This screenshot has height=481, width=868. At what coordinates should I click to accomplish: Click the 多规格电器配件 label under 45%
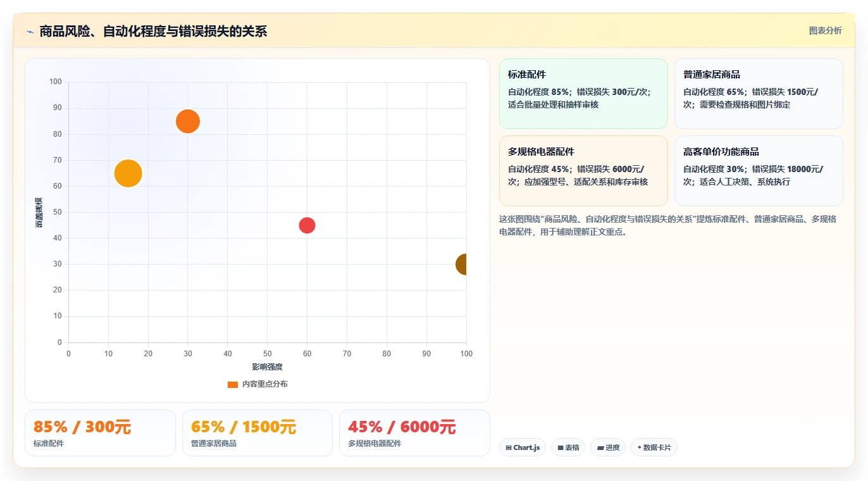click(375, 444)
